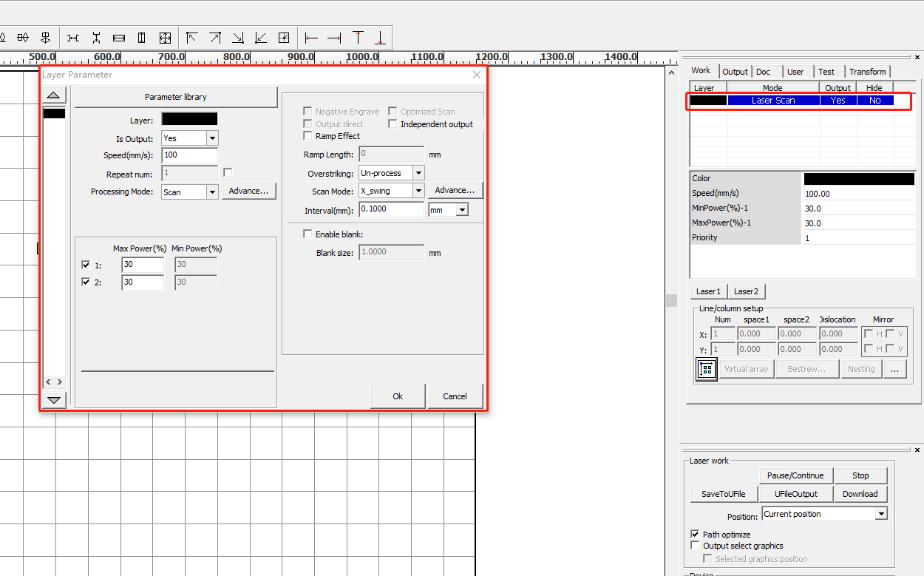Open the Is Output dropdown
The height and width of the screenshot is (576, 924).
(212, 138)
